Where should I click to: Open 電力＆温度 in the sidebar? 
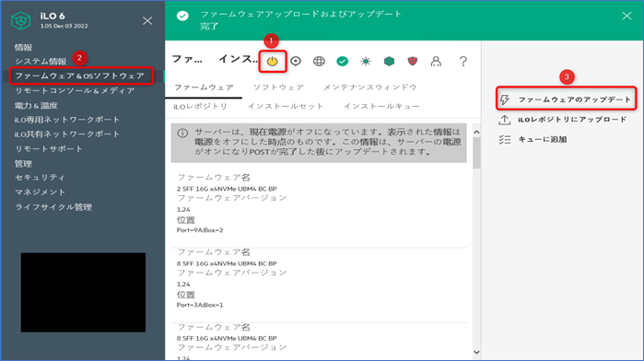pyautogui.click(x=36, y=106)
